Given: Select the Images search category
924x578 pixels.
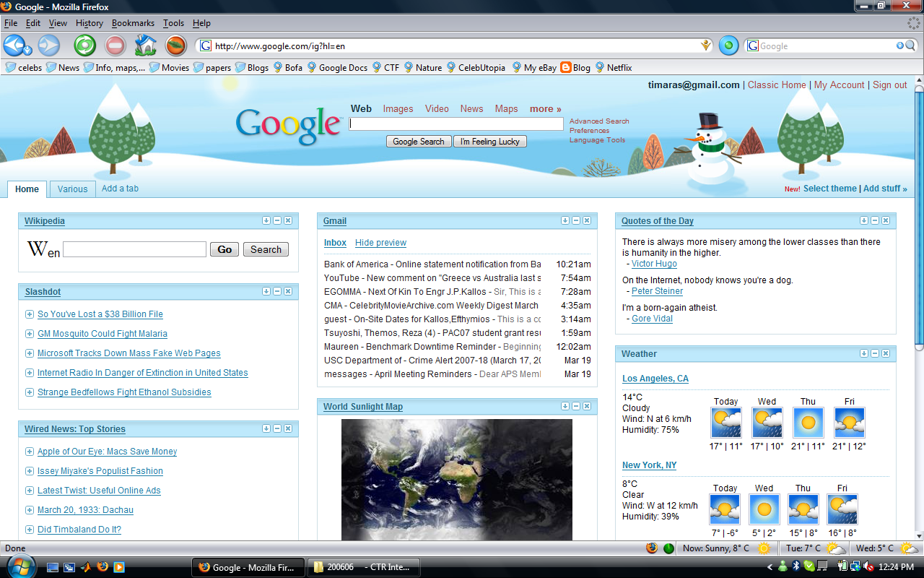Looking at the screenshot, I should click(398, 109).
